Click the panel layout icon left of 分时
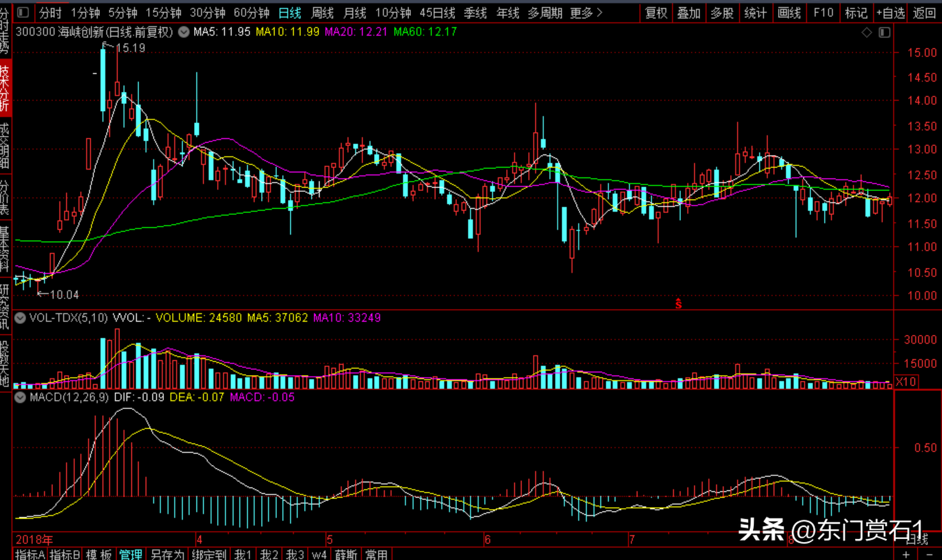 [23, 12]
